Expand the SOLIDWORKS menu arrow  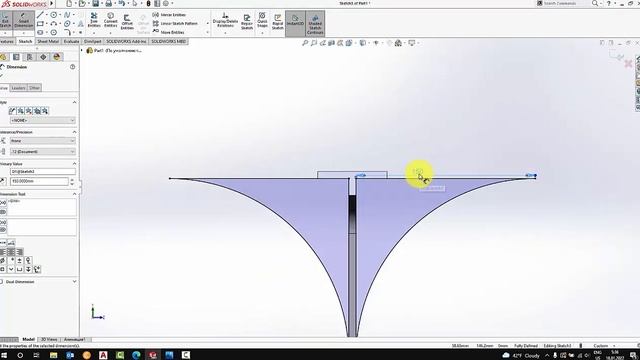coord(52,4)
